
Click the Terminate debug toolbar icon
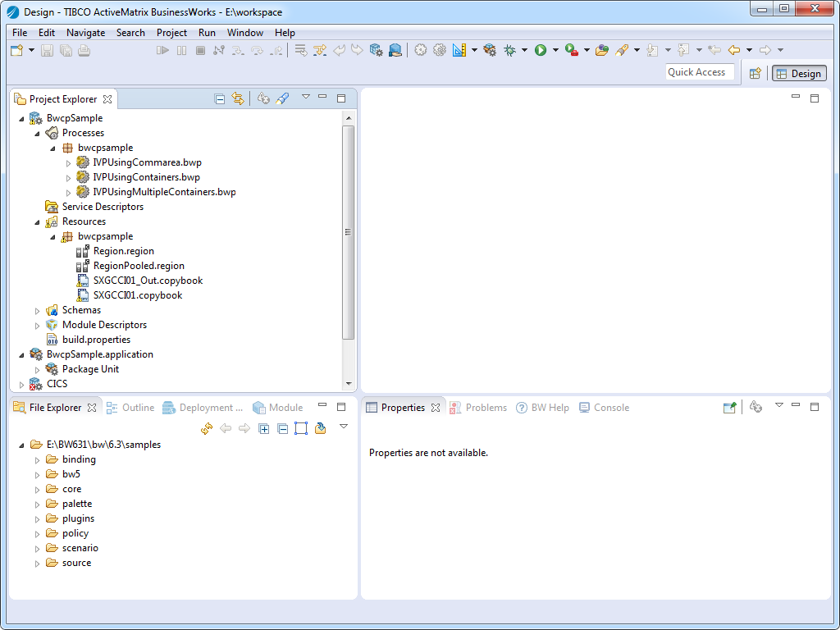coord(200,50)
